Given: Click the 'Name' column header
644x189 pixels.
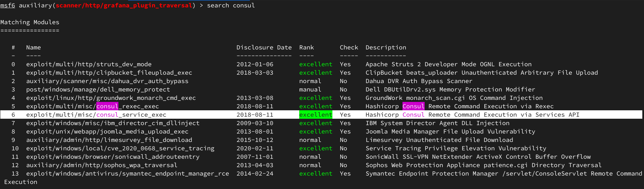Looking at the screenshot, I should [x=34, y=47].
